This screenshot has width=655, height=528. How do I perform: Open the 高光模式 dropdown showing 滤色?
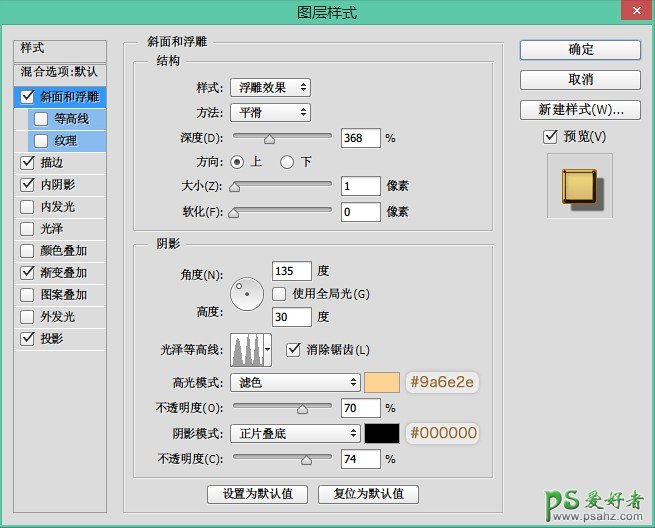[x=295, y=382]
